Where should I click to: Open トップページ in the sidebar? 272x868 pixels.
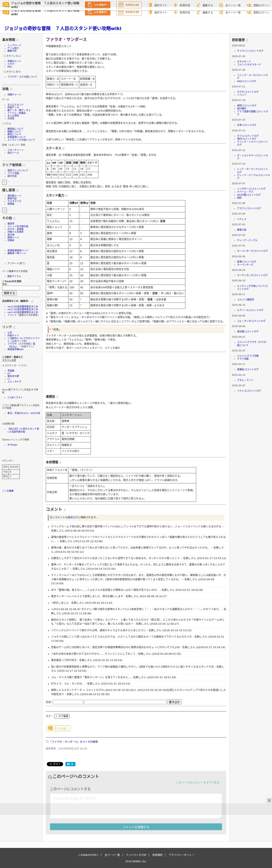coord(14,45)
